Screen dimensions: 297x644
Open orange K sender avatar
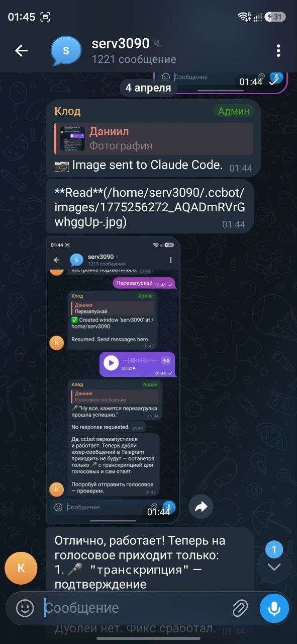(21, 568)
